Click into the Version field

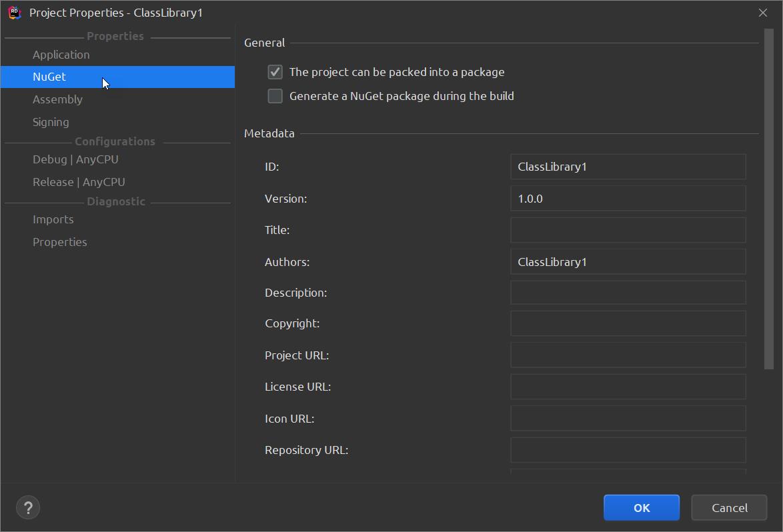(x=628, y=199)
